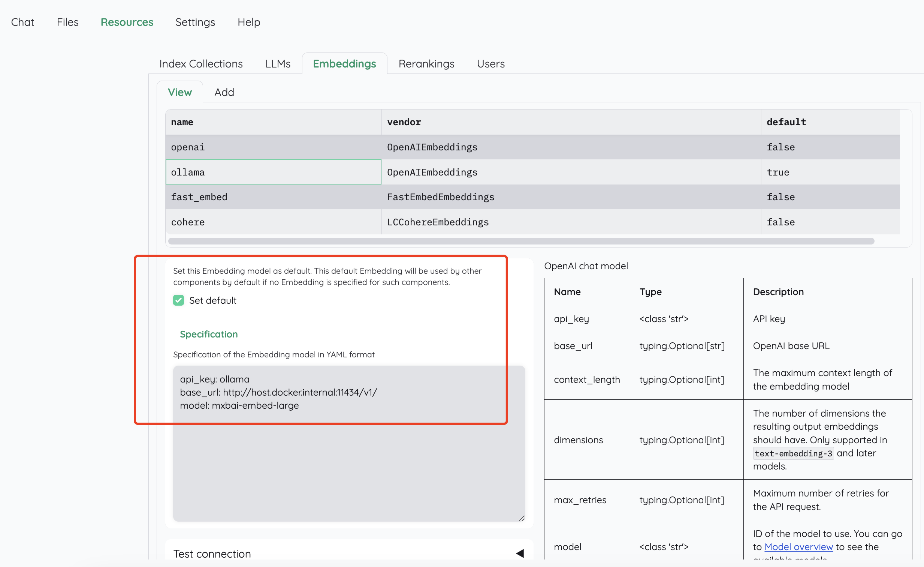Click the embeddings table horizontal scrollbar

(x=521, y=241)
